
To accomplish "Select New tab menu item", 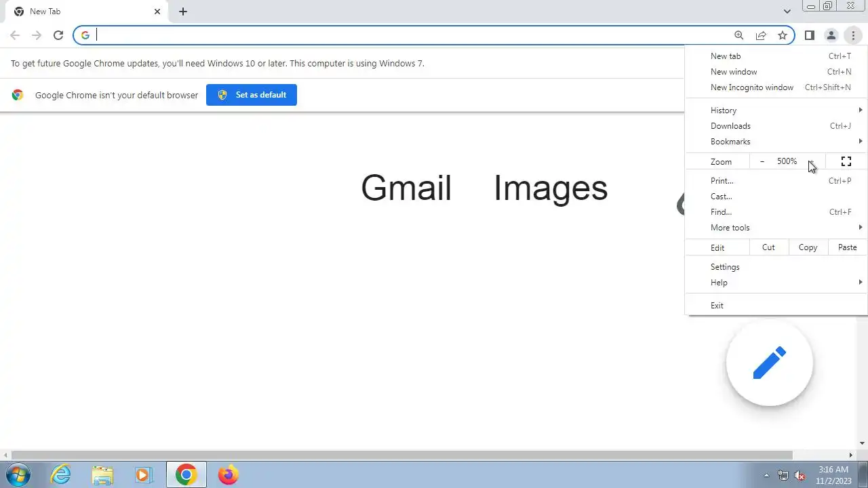I will pyautogui.click(x=776, y=56).
